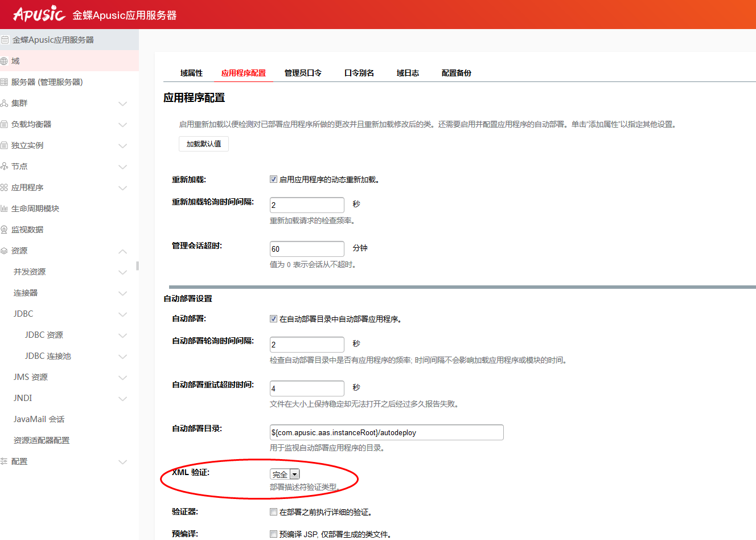Image resolution: width=756 pixels, height=540 pixels.
Task: Click the Apusic logo in the header
Action: coord(39,14)
